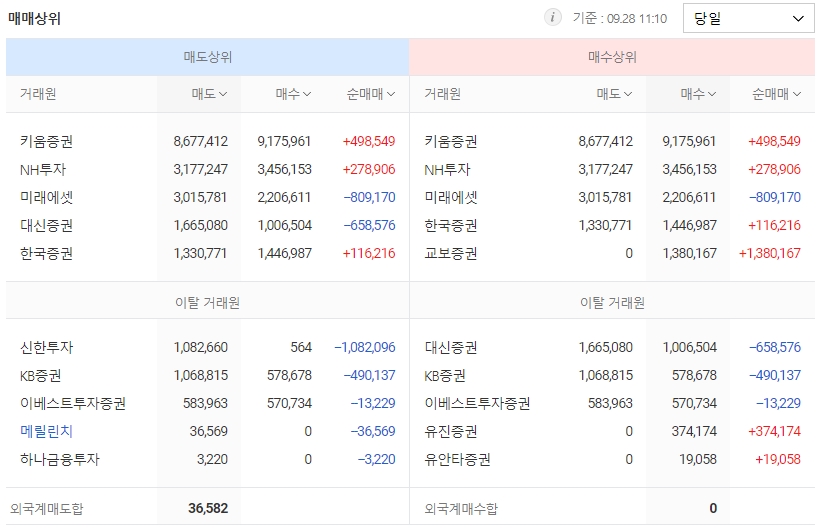Click the 외국계매도합 label
The width and height of the screenshot is (817, 529).
[x=46, y=508]
